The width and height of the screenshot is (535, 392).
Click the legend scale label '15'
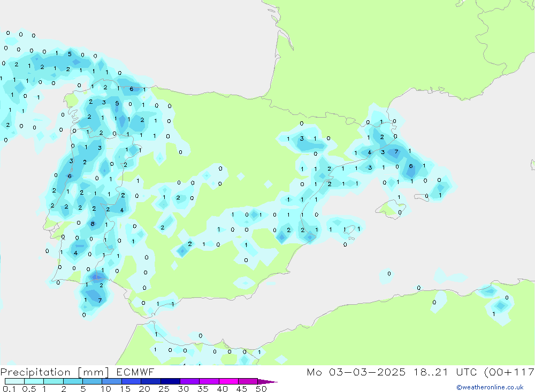pos(125,389)
